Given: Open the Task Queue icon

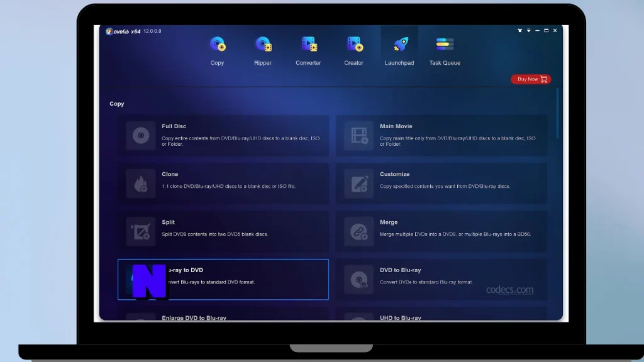Looking at the screenshot, I should point(445,44).
